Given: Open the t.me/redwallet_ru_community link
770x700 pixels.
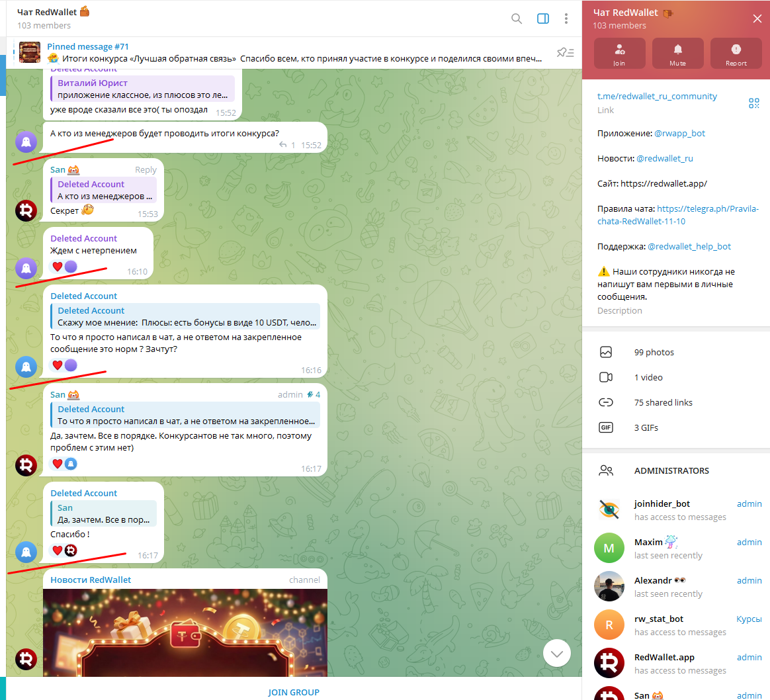Looking at the screenshot, I should pos(657,97).
